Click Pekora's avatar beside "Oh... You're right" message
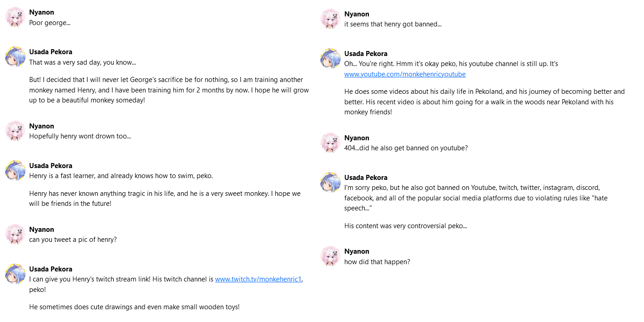 330,58
